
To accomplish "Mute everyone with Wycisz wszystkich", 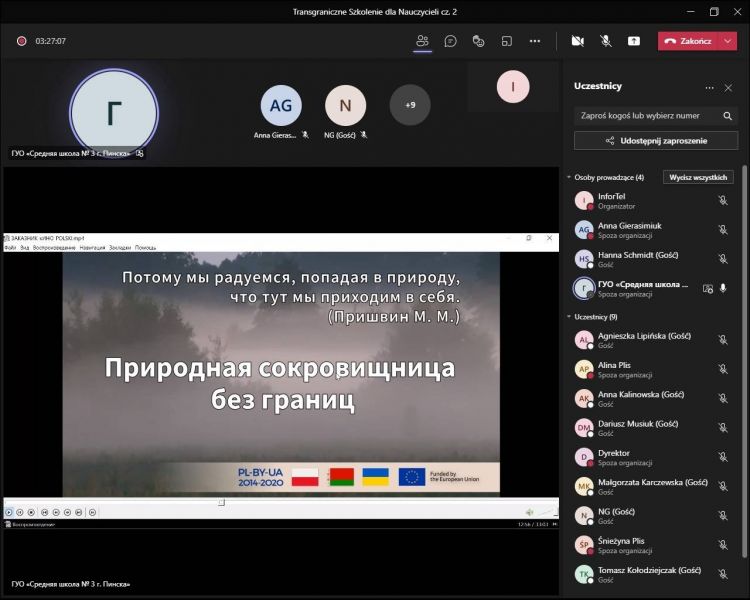I will click(x=700, y=177).
